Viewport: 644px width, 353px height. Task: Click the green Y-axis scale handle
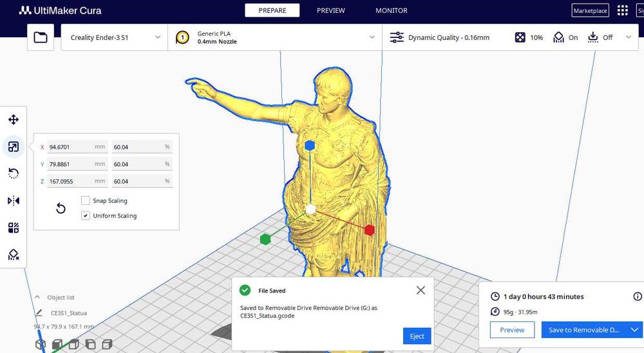265,239
